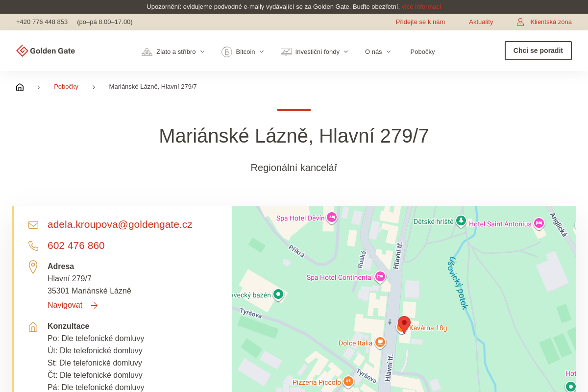Click the Spa Hotel Děvín map marker
Image resolution: width=588 pixels, height=392 pixels.
coord(332,217)
